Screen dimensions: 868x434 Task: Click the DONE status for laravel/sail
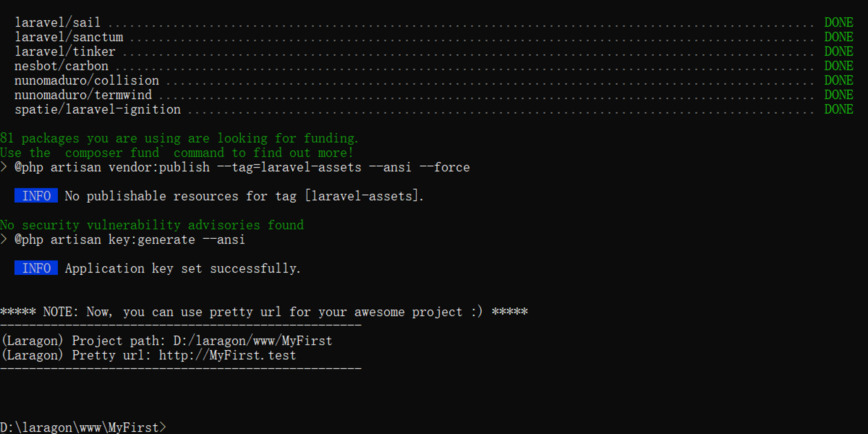838,22
